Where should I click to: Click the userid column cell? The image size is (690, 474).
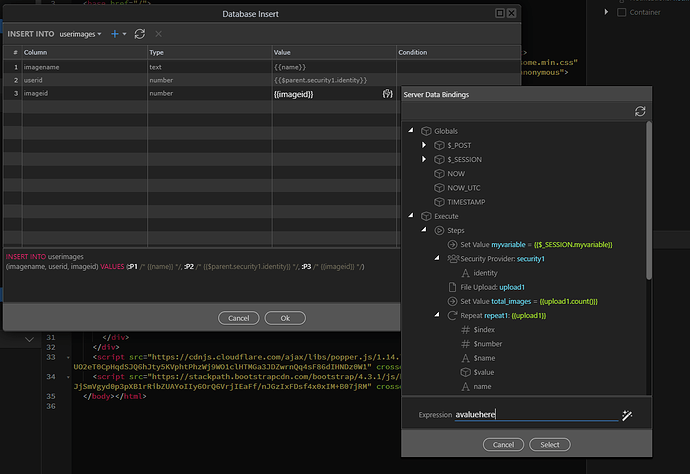pyautogui.click(x=84, y=80)
